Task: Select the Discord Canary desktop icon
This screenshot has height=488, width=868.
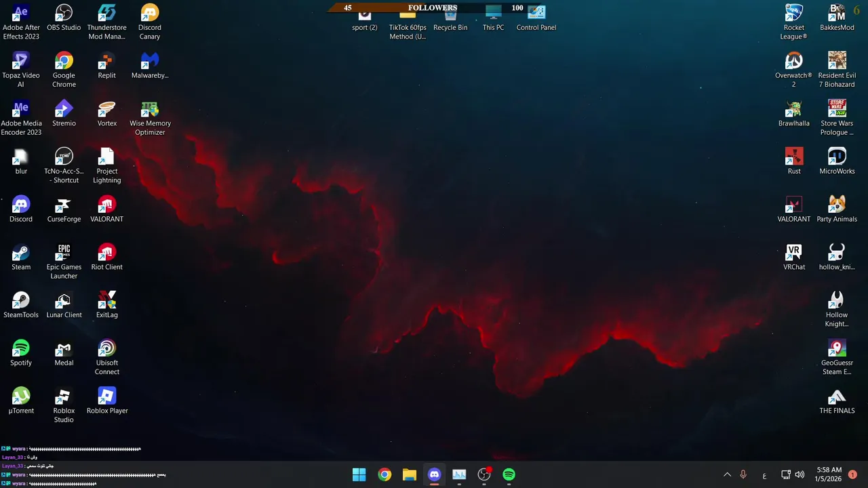Action: tap(150, 22)
